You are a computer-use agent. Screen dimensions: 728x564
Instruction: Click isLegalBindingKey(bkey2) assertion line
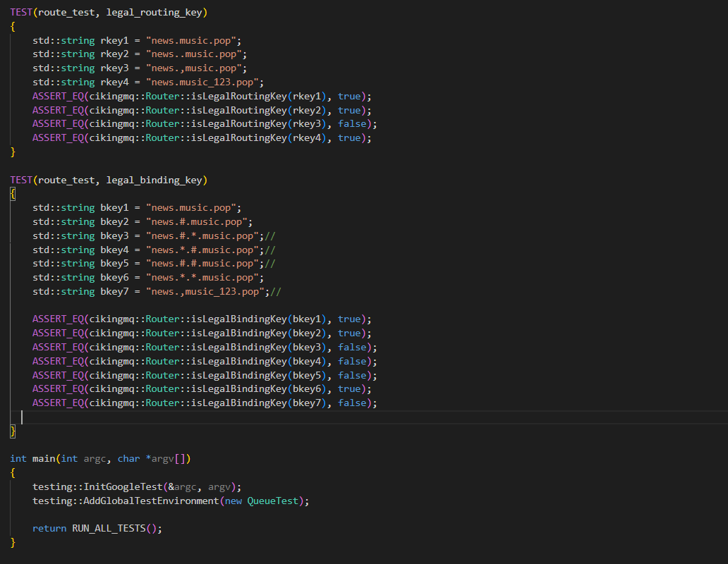[x=202, y=333]
